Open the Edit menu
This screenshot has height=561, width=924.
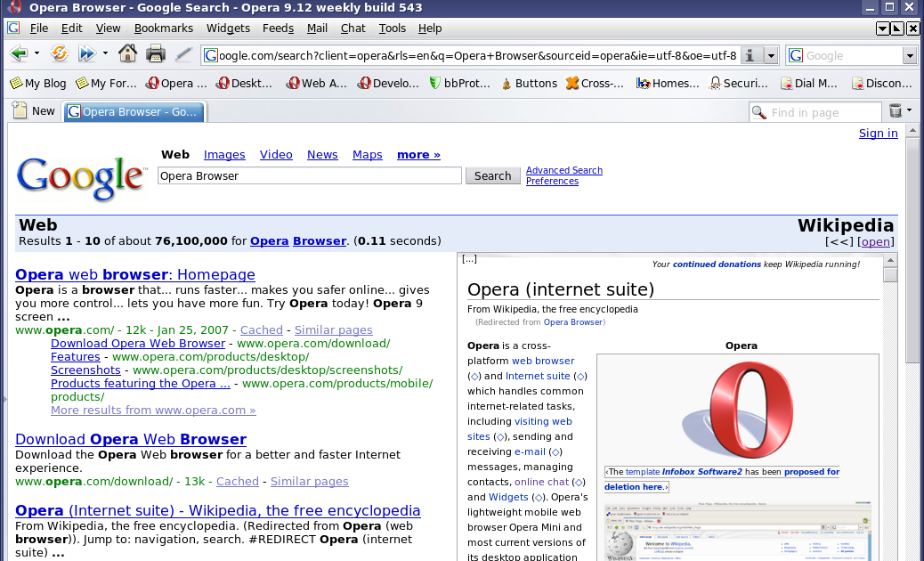pos(71,28)
